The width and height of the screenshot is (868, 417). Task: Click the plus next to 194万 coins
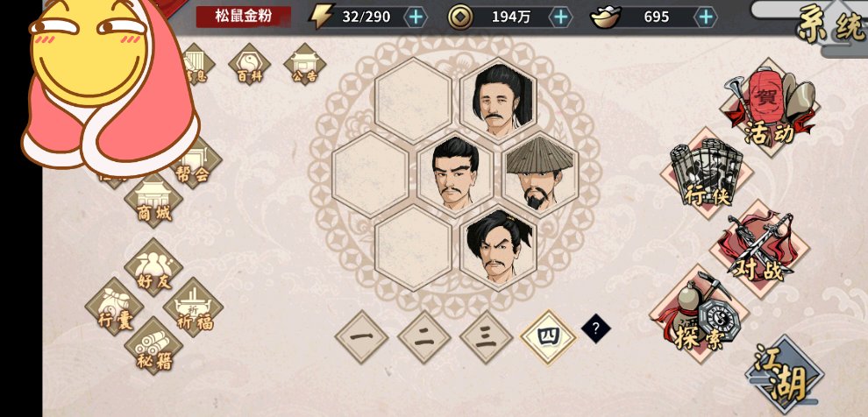(561, 18)
